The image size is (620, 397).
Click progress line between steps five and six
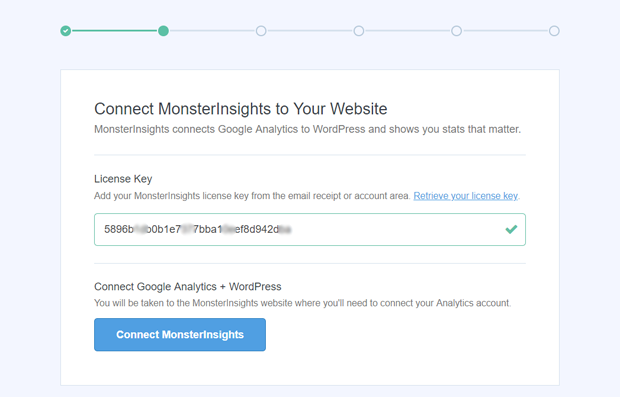coord(505,31)
